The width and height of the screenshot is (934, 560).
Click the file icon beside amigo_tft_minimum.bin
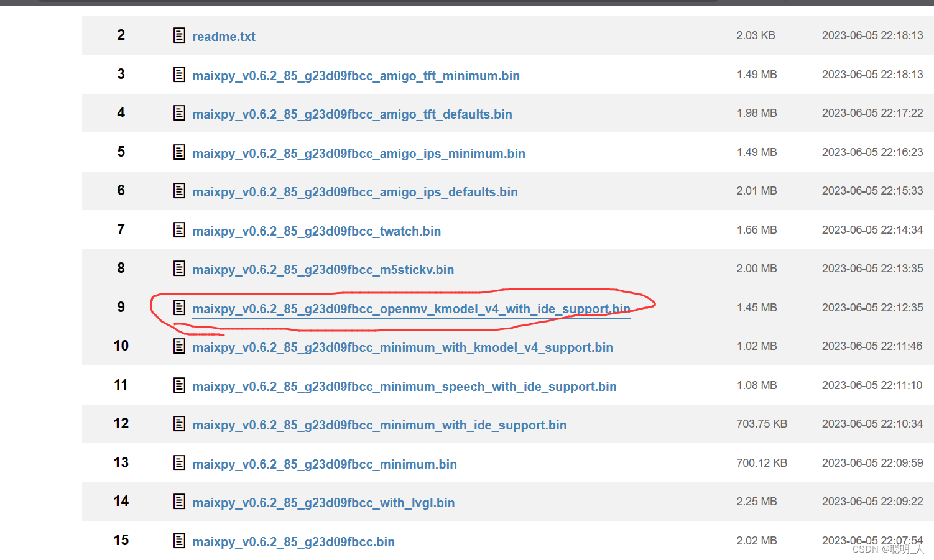click(x=179, y=75)
